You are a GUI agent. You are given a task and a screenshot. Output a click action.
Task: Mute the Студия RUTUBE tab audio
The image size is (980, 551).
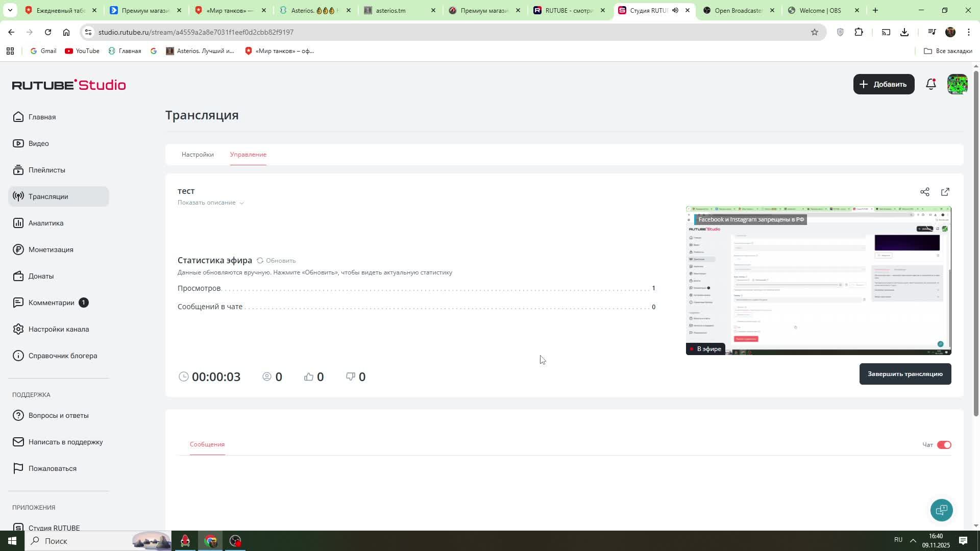coord(675,10)
